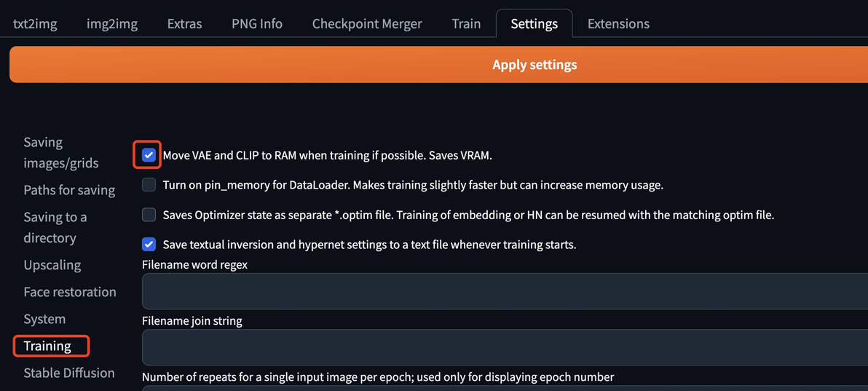Toggle save textual inversion settings to text file
This screenshot has height=391, width=868.
(x=149, y=245)
